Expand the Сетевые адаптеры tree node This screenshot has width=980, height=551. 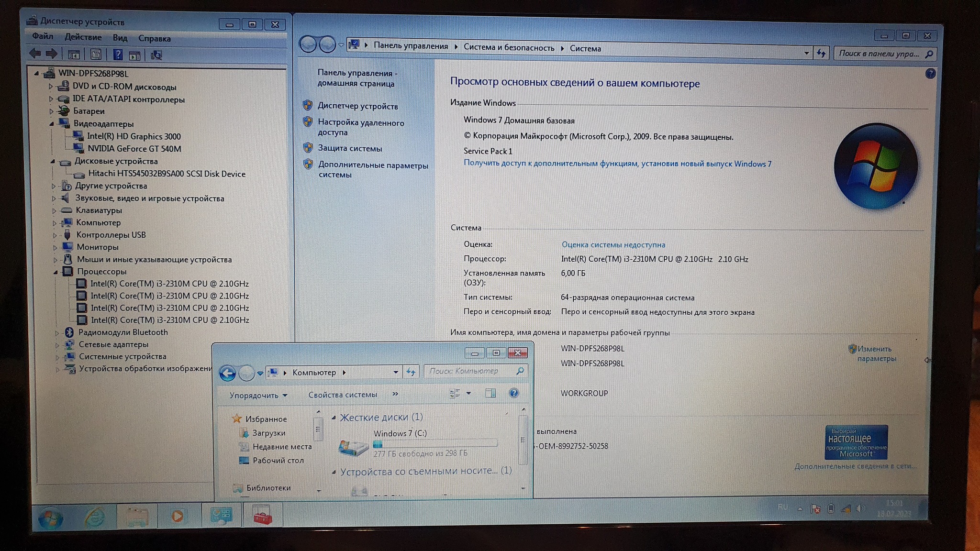pyautogui.click(x=57, y=345)
